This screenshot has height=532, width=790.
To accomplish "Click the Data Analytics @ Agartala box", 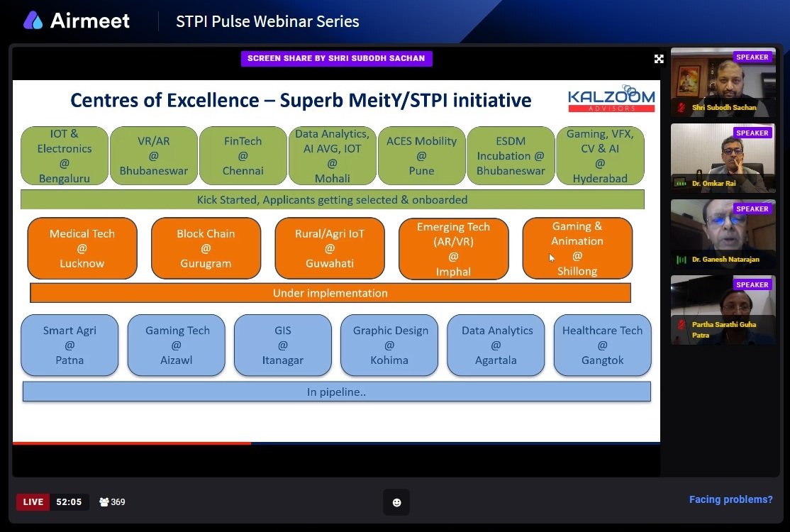I will click(496, 345).
